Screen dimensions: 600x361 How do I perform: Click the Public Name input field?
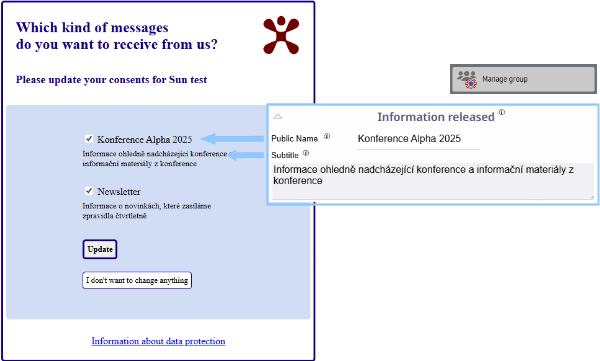(418, 139)
